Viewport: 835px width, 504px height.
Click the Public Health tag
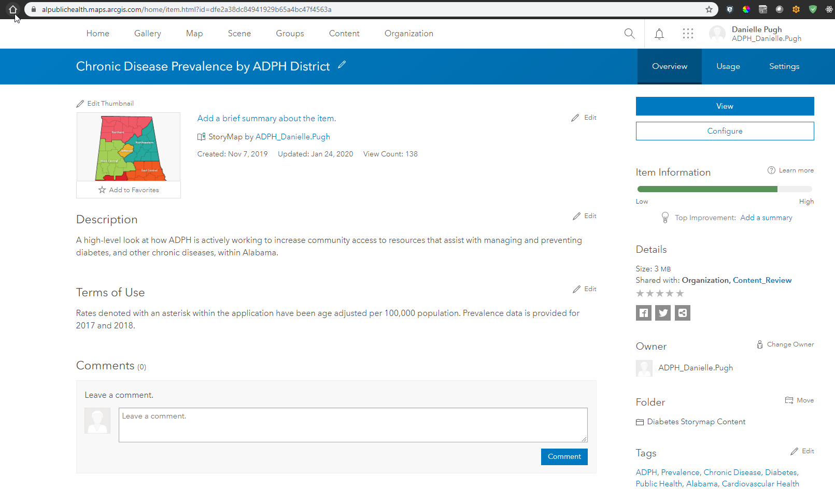click(x=659, y=484)
